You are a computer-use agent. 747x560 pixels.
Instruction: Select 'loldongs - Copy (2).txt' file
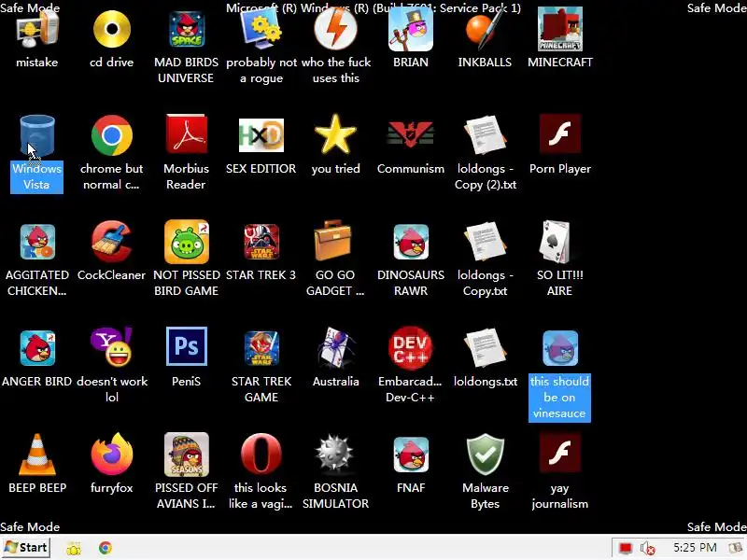tap(485, 135)
